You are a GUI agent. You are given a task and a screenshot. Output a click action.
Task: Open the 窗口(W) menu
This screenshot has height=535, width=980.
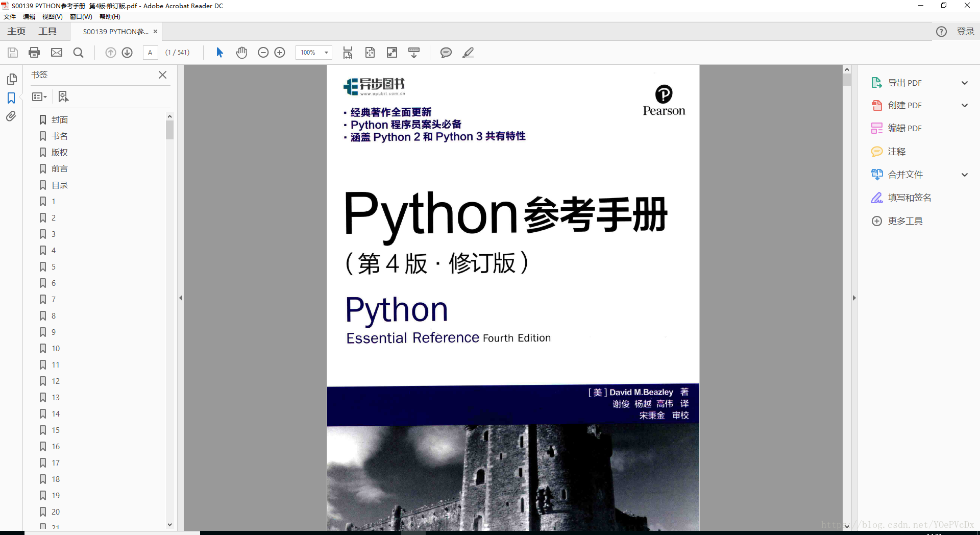click(x=81, y=17)
